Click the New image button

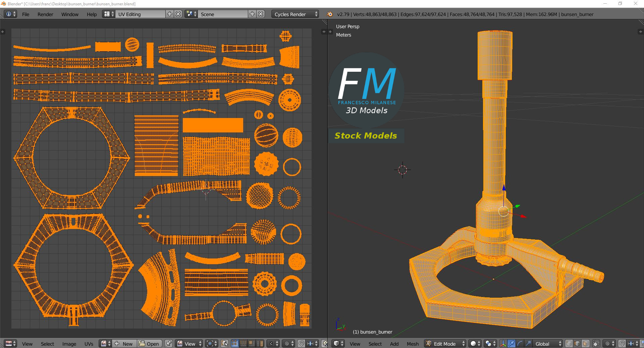pyautogui.click(x=124, y=344)
